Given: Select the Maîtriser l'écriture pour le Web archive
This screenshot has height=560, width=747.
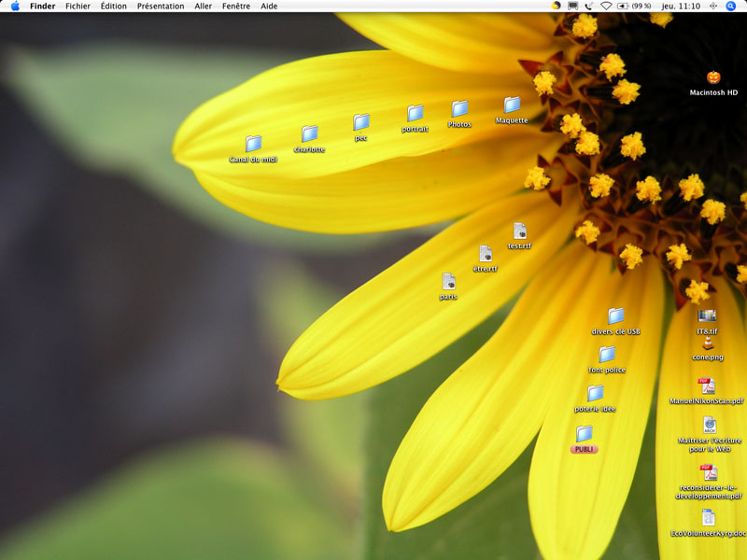Looking at the screenshot, I should coord(710,425).
